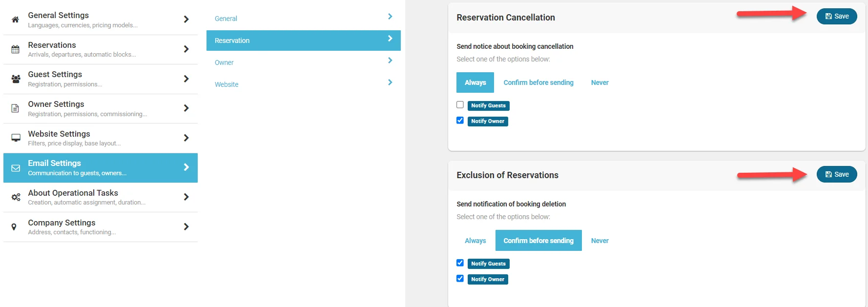Uncheck Notify Guests under Exclusion of Reservations
The width and height of the screenshot is (868, 307).
click(460, 263)
